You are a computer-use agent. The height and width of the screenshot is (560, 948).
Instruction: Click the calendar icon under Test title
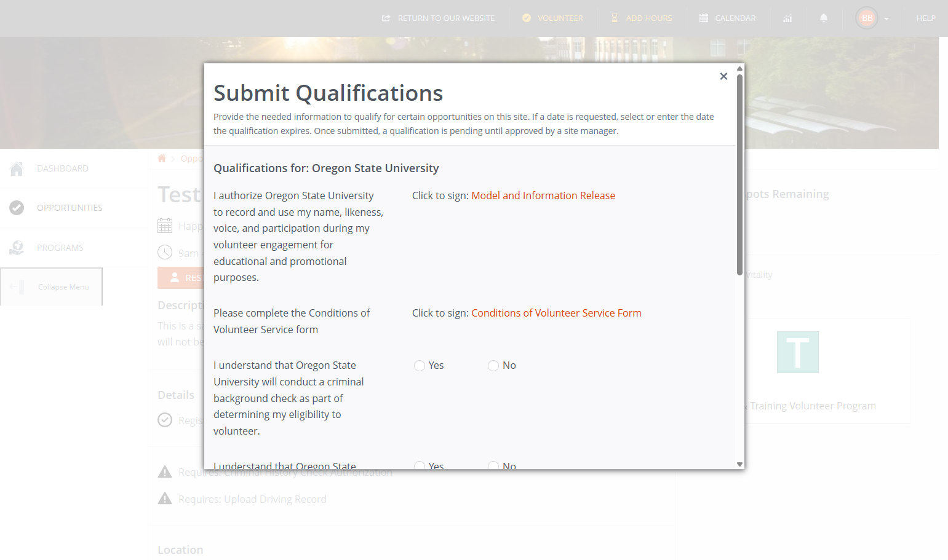click(165, 226)
